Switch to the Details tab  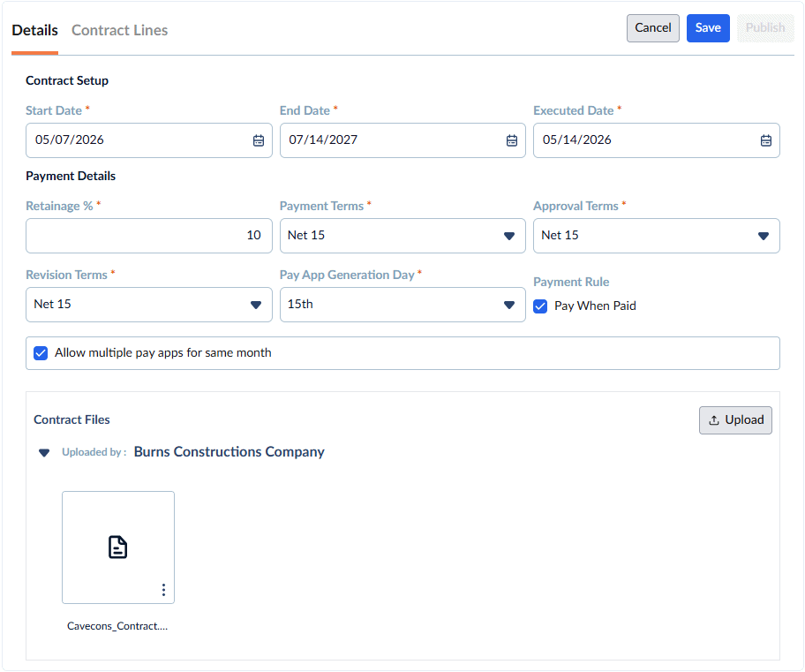tap(35, 30)
